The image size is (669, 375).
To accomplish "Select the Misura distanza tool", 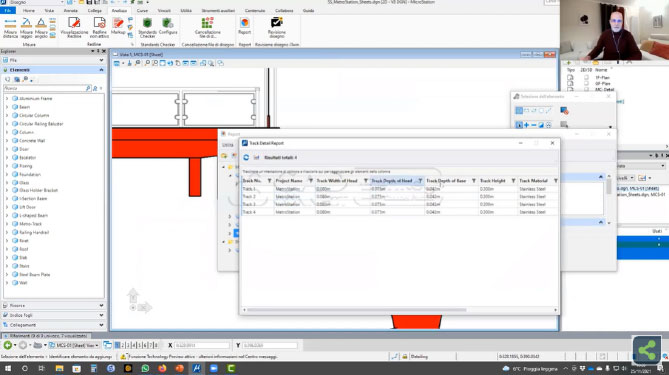I will pyautogui.click(x=10, y=28).
